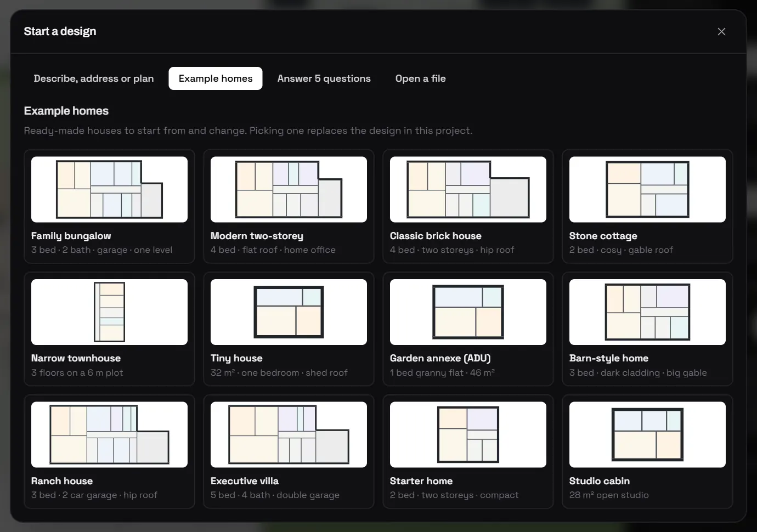Click "5 bed · 4 bath · double garage" description
This screenshot has width=757, height=532.
pyautogui.click(x=275, y=495)
